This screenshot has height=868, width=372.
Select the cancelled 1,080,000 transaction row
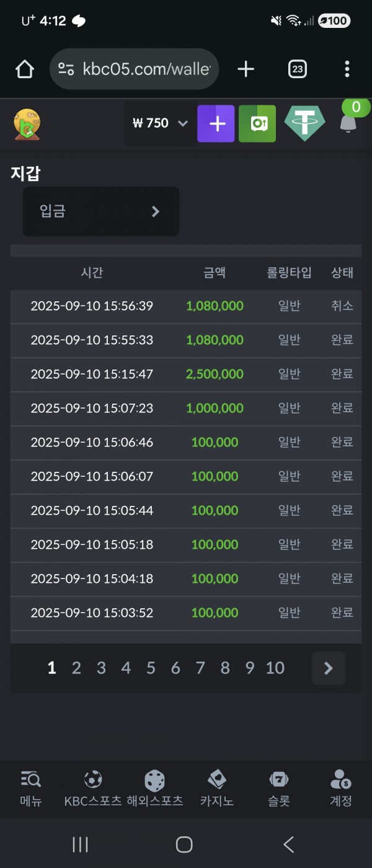[x=186, y=306]
